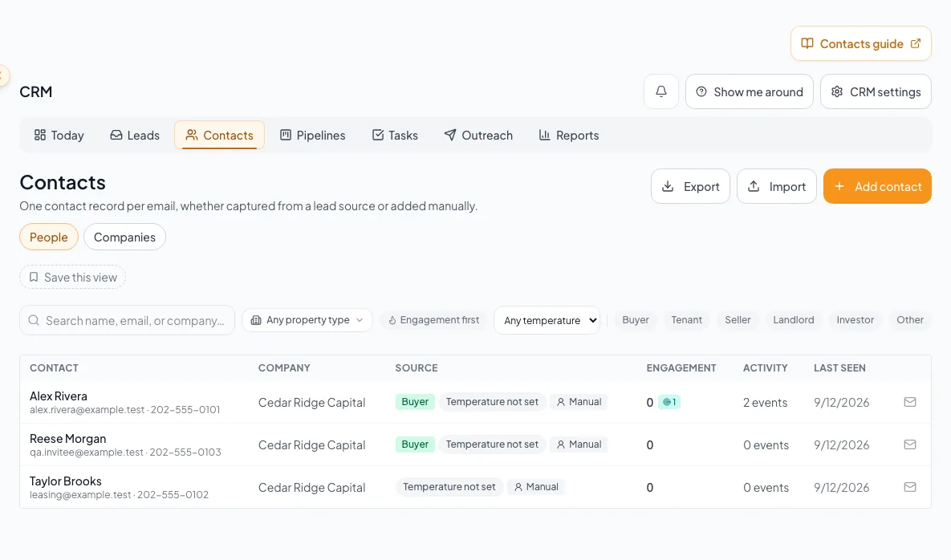951x560 pixels.
Task: Open the Reports tab
Action: click(x=569, y=135)
